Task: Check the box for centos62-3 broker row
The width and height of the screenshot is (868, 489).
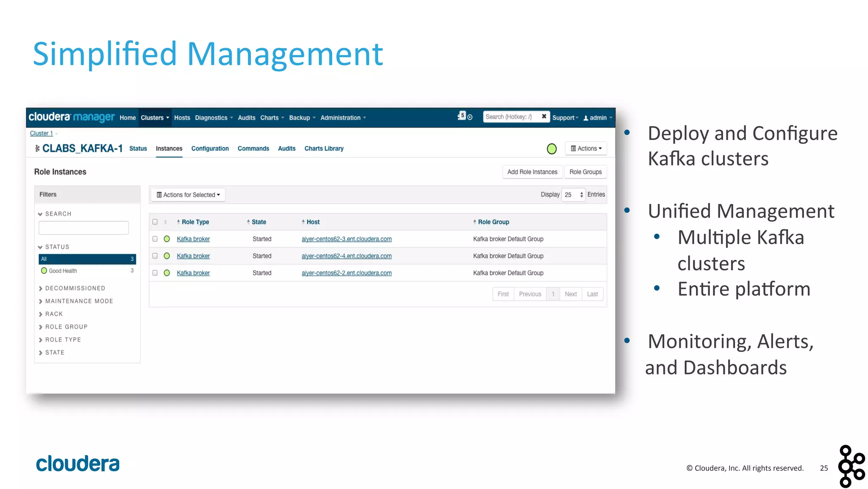Action: [x=155, y=239]
